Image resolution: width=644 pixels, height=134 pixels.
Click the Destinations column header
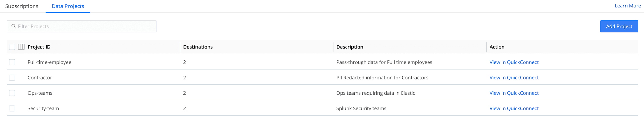198,47
